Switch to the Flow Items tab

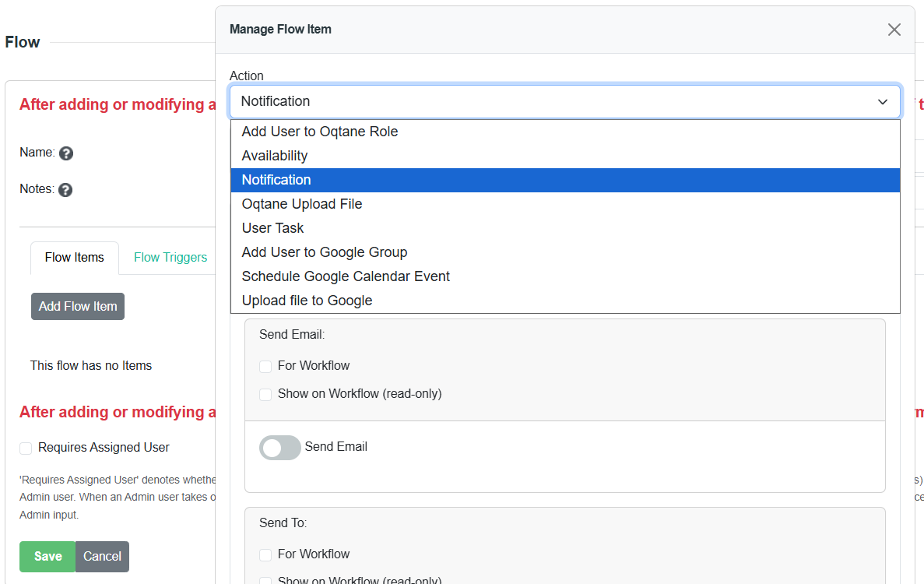pyautogui.click(x=74, y=258)
